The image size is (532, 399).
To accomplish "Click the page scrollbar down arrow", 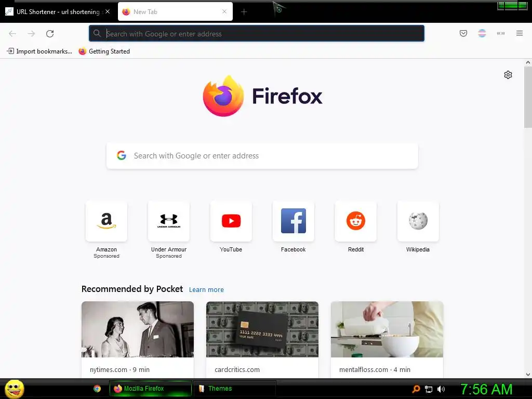I will click(528, 375).
